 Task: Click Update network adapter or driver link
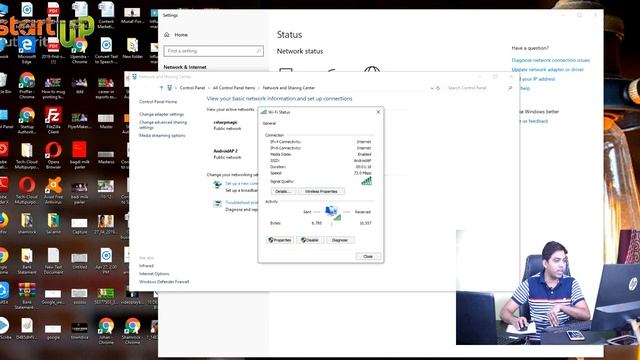547,69
